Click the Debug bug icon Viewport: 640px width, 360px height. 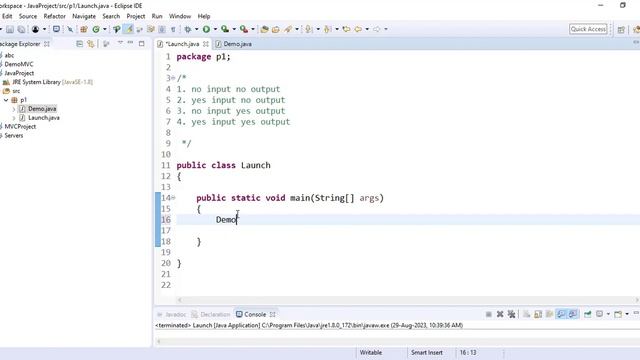click(188, 29)
